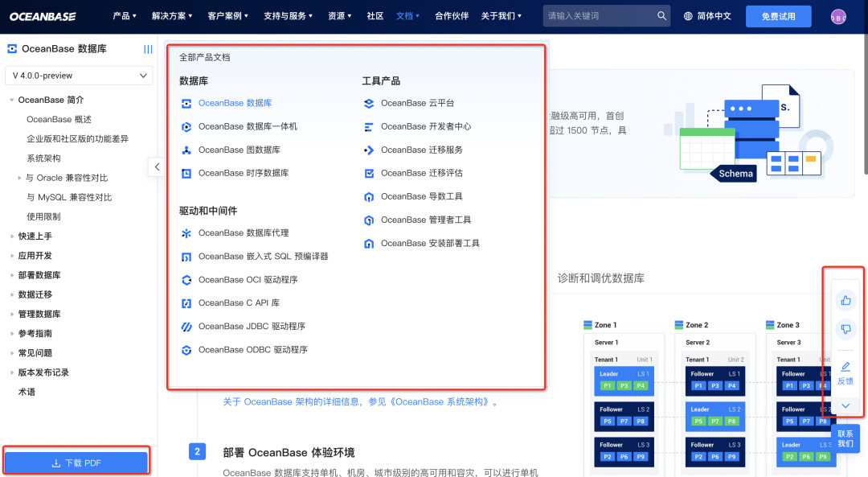Image resolution: width=868 pixels, height=477 pixels.
Task: Open the 系统架构 page
Action: tap(43, 158)
